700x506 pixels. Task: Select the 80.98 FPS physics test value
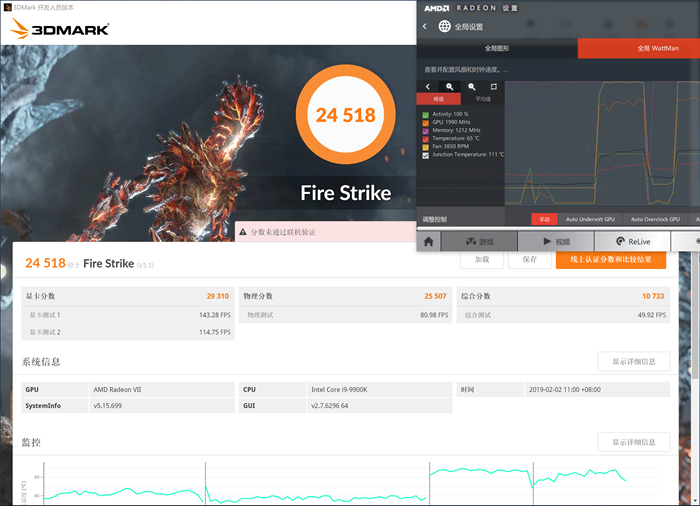tap(434, 315)
